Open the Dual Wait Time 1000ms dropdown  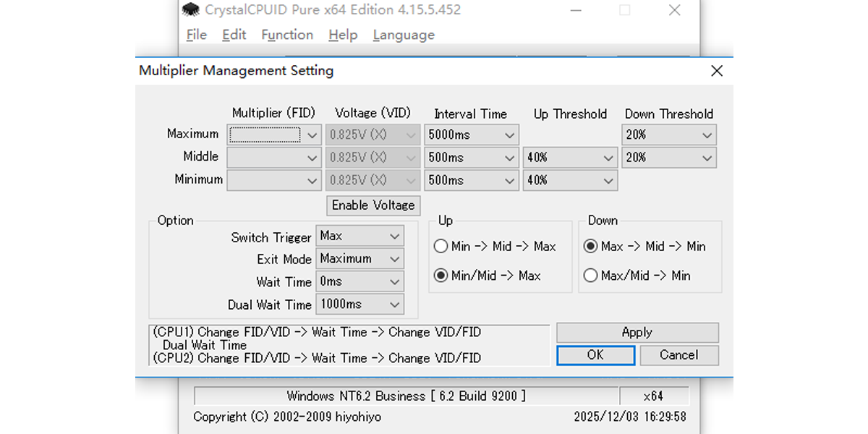tap(359, 305)
